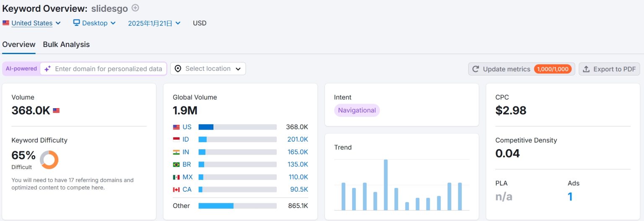Select the Overview tab
This screenshot has height=221, width=644.
(19, 44)
